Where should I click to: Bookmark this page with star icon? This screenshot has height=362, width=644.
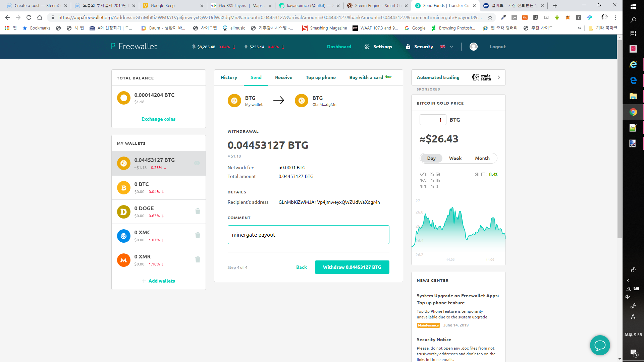tap(490, 17)
